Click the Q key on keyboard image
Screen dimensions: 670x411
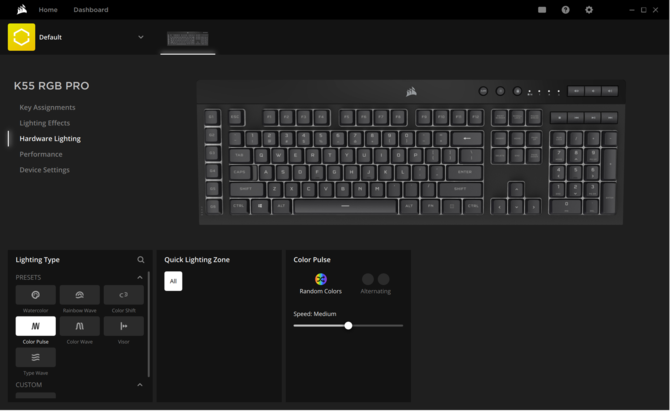click(x=261, y=156)
